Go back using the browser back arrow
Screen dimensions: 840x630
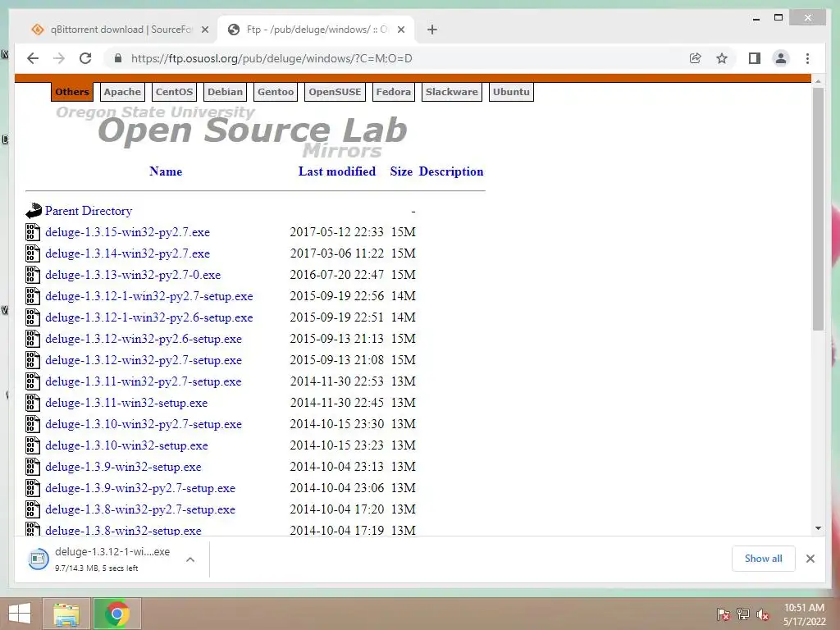(33, 58)
